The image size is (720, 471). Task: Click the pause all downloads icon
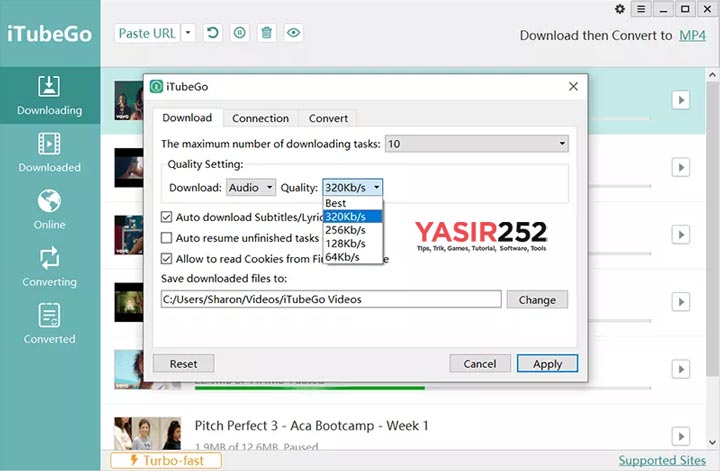pos(240,33)
